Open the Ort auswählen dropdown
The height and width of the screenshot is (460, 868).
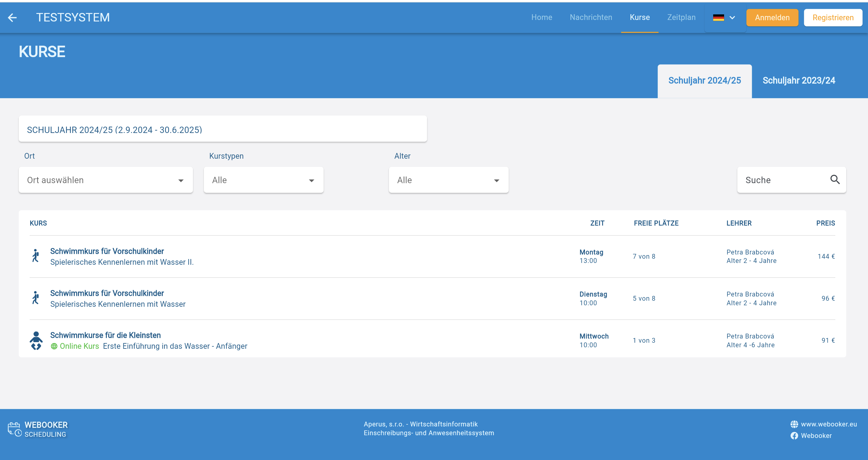pos(106,180)
